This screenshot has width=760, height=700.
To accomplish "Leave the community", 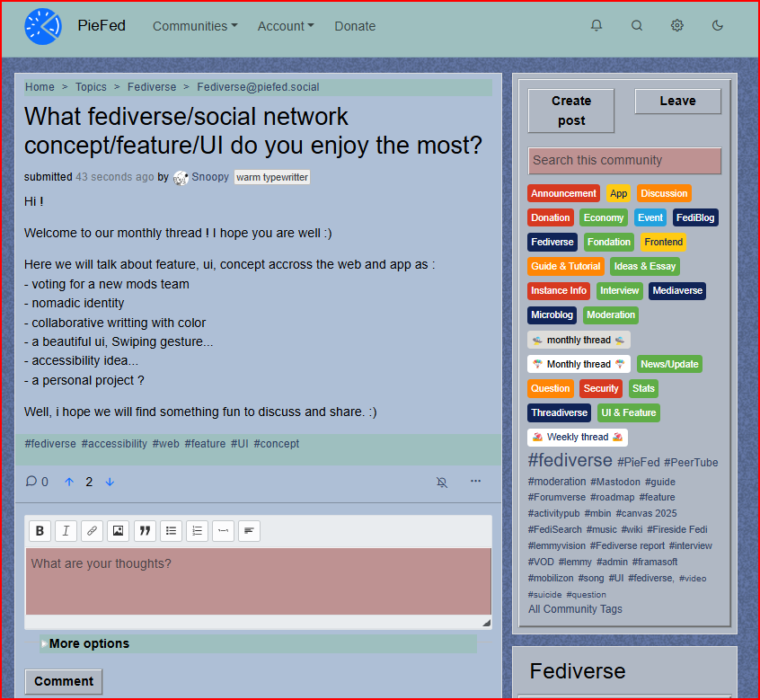I will [x=677, y=101].
